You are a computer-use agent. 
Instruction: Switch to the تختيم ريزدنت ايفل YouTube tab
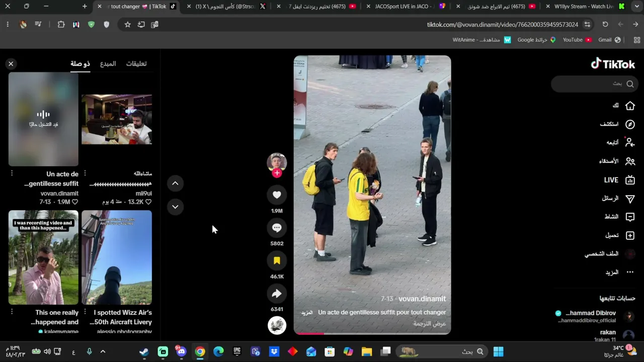click(x=316, y=7)
